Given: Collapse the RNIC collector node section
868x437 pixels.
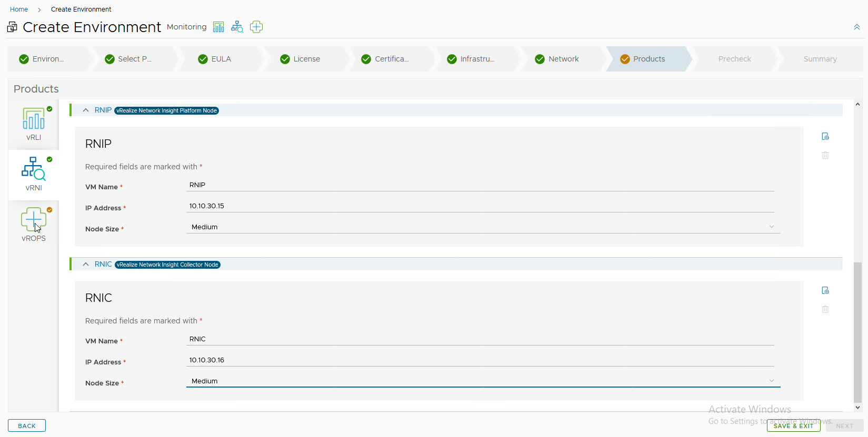Looking at the screenshot, I should coord(86,265).
